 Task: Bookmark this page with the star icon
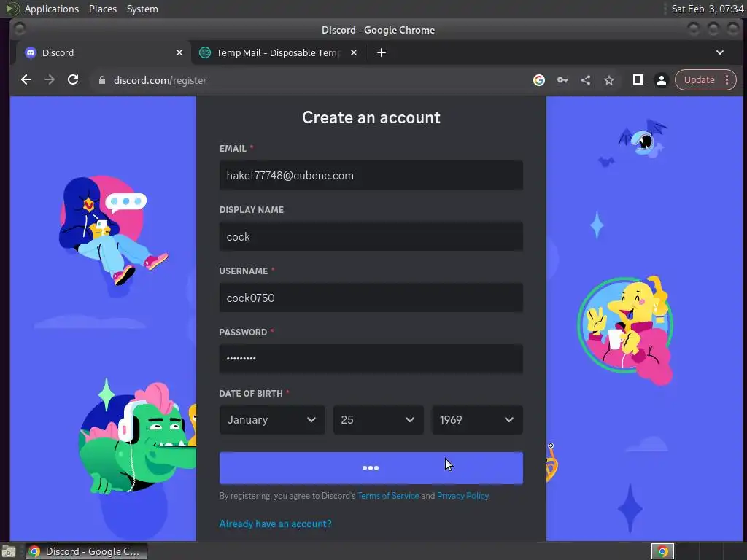(609, 80)
